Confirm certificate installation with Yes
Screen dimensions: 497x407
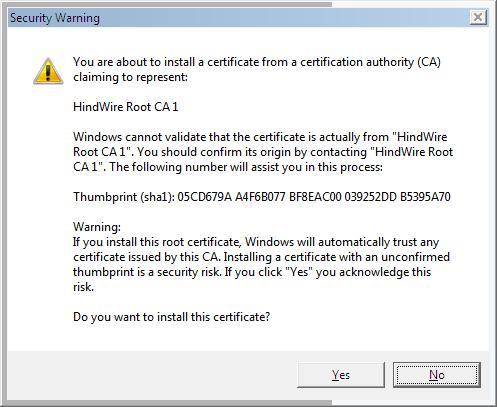click(341, 375)
